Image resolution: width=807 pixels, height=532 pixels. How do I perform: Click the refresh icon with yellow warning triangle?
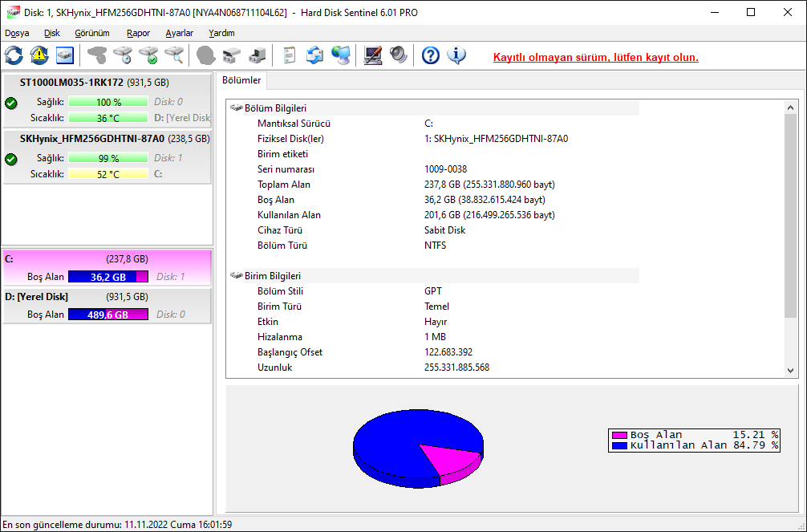[39, 55]
